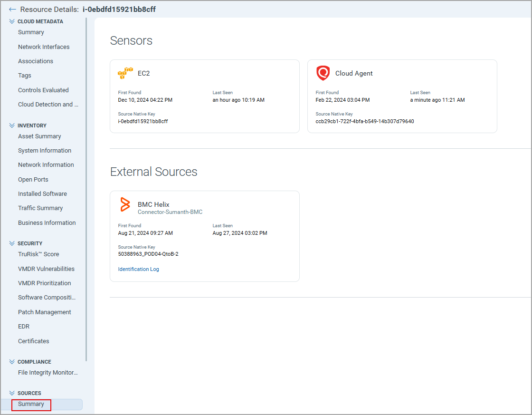Image resolution: width=532 pixels, height=415 pixels.
Task: Click Cloud Agent key ccb29cb1-722f-4bfa-b549-14b307d79640
Action: click(x=365, y=121)
